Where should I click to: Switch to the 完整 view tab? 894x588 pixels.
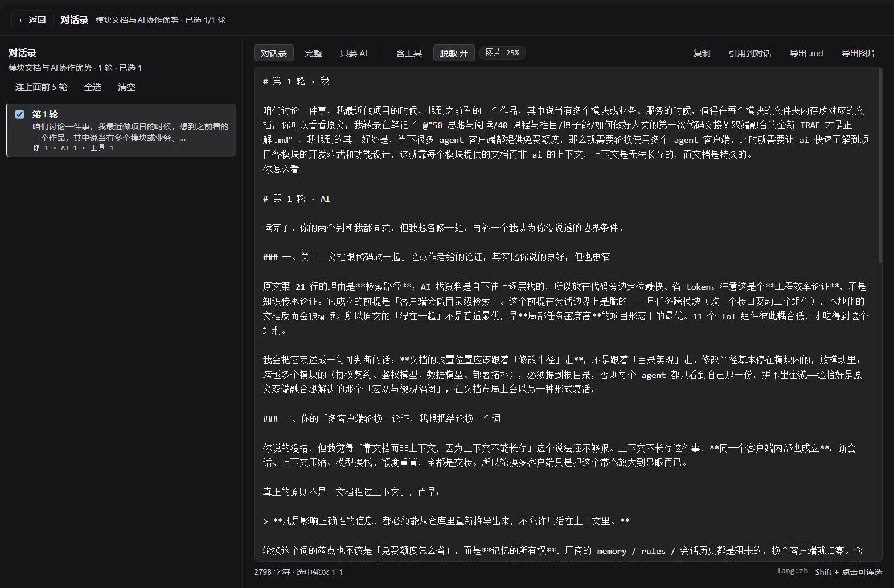click(313, 53)
